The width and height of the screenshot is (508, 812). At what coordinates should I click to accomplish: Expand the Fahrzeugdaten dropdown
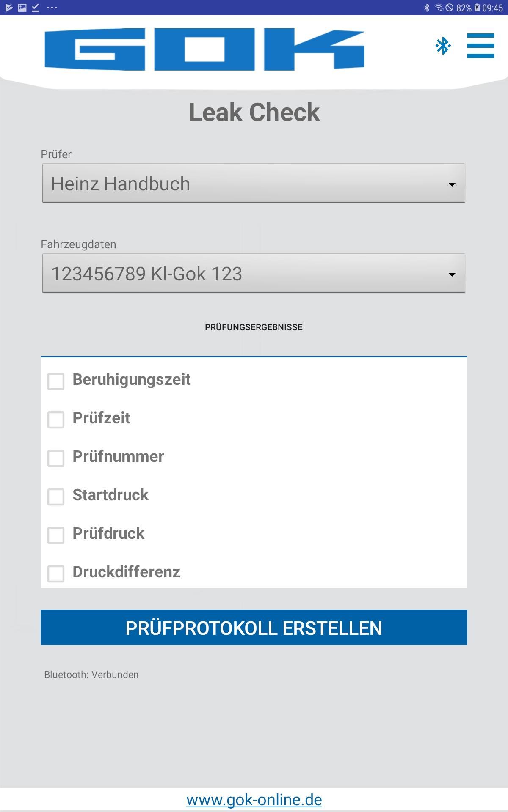254,273
